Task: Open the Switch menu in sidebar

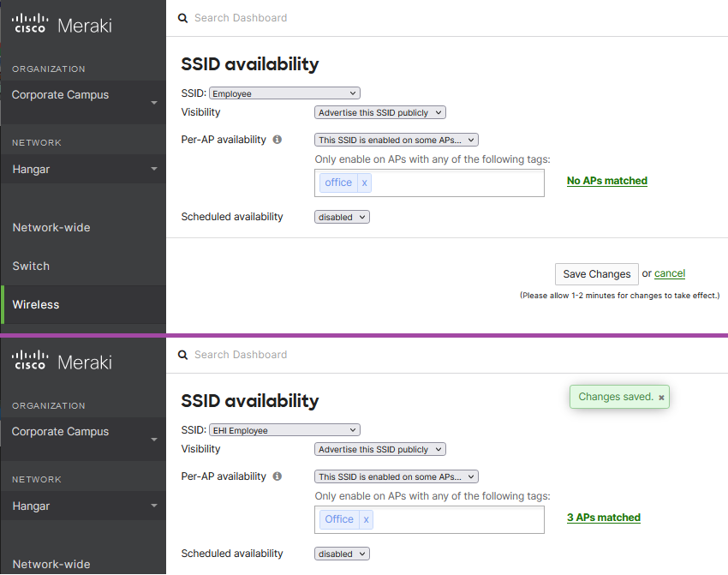Action: (31, 267)
